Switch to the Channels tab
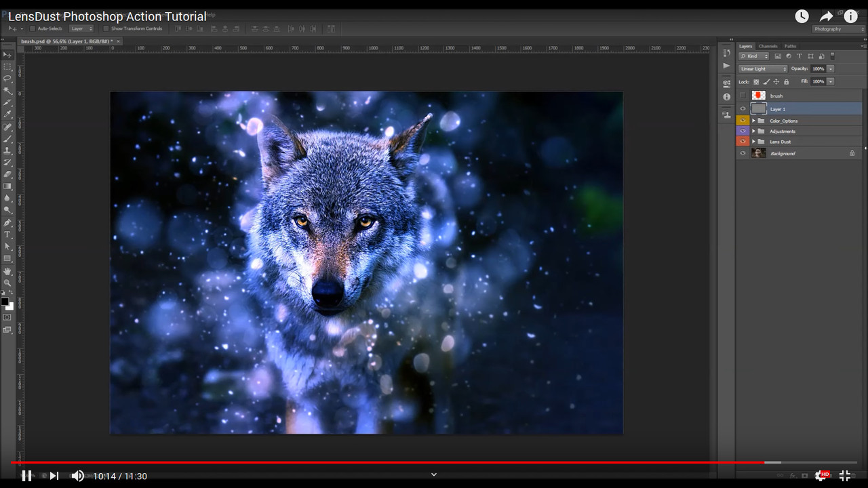868x488 pixels. (768, 46)
